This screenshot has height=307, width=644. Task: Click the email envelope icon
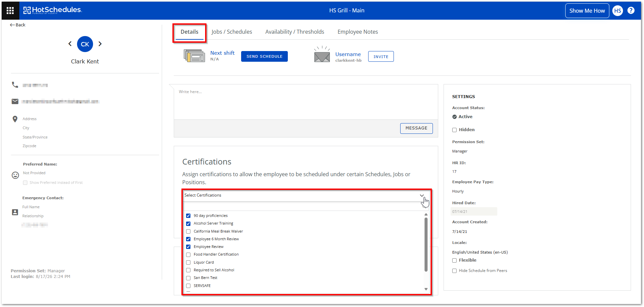coord(15,101)
